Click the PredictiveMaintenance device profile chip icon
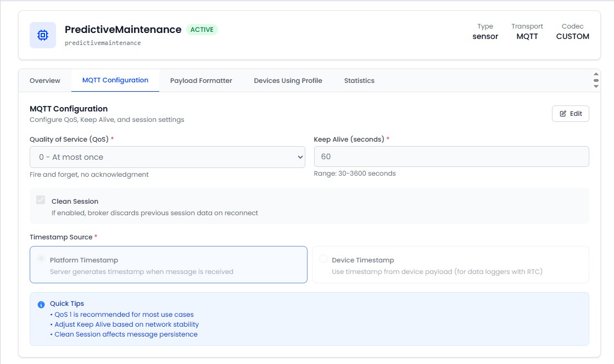The height and width of the screenshot is (364, 614). [42, 35]
